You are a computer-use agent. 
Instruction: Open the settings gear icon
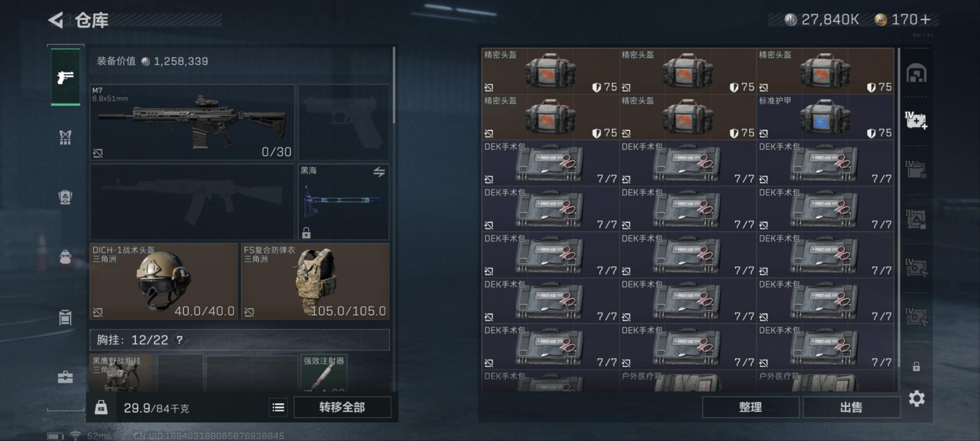(x=917, y=399)
